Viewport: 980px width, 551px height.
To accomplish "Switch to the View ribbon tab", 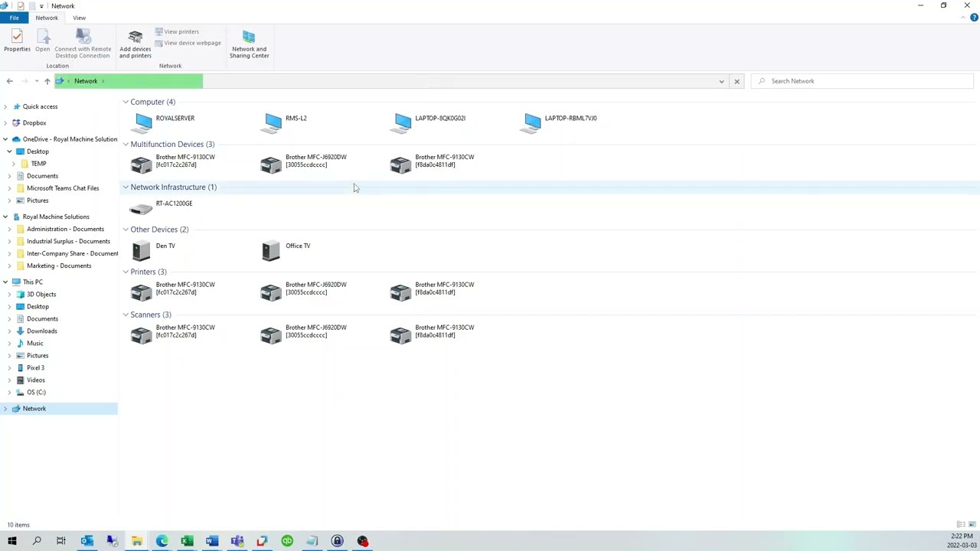I will click(79, 18).
